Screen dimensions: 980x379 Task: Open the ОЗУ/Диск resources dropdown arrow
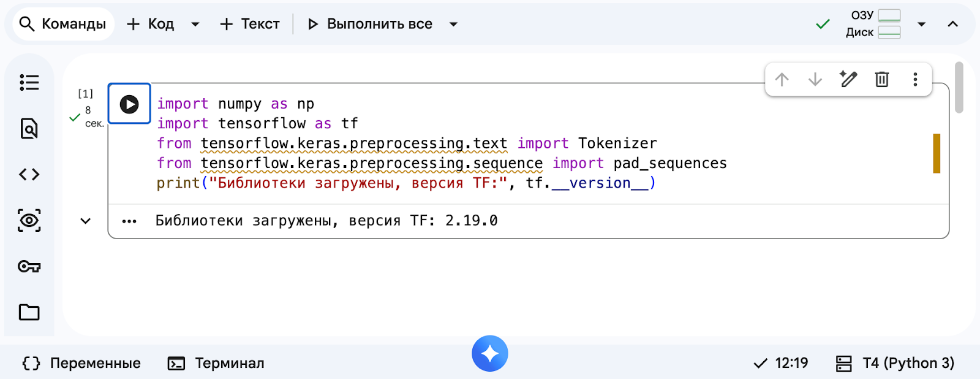point(921,25)
